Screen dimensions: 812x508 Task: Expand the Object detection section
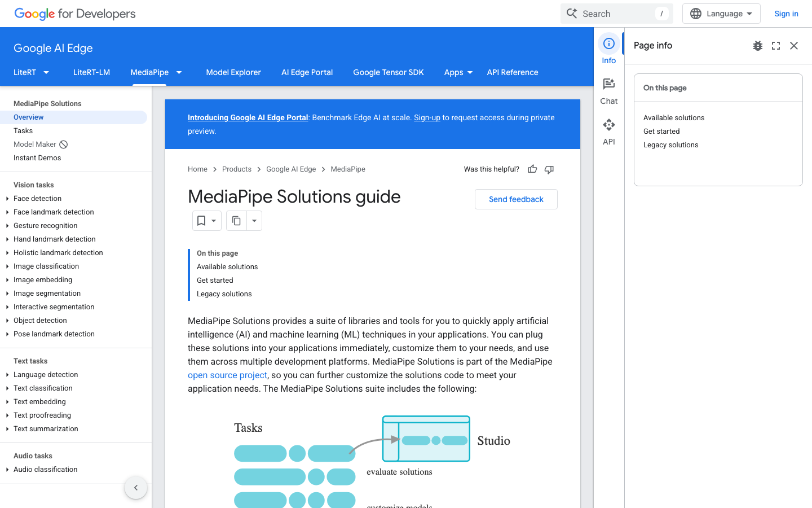tap(7, 321)
